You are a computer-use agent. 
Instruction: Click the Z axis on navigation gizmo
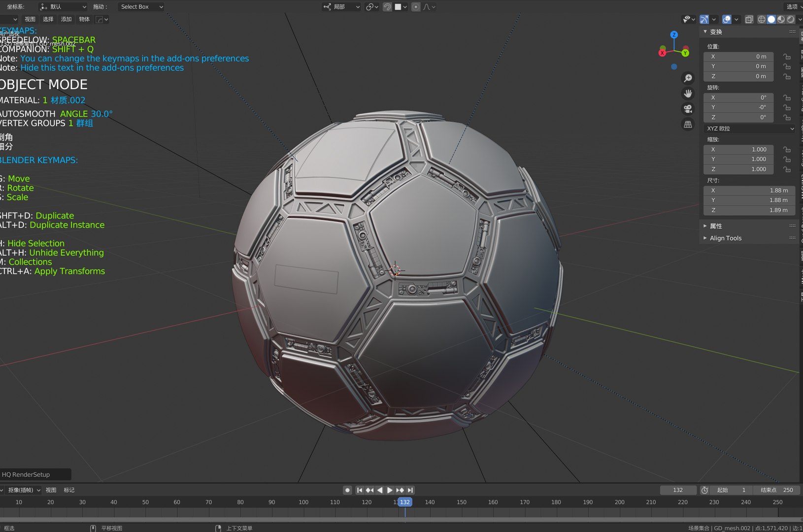coord(674,34)
